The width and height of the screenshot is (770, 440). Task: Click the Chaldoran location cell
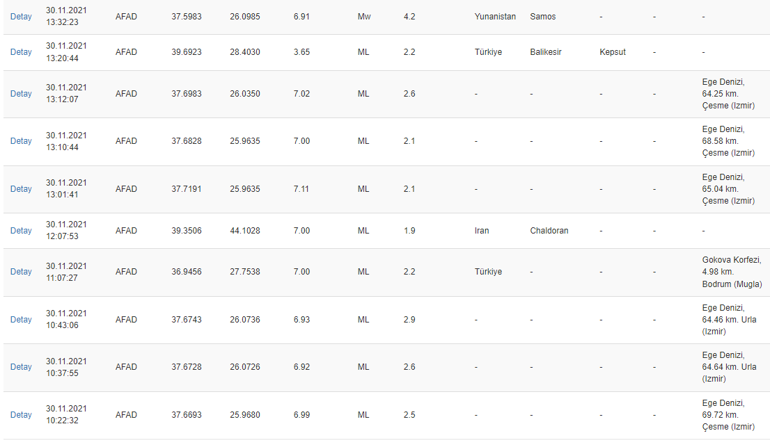pos(549,230)
